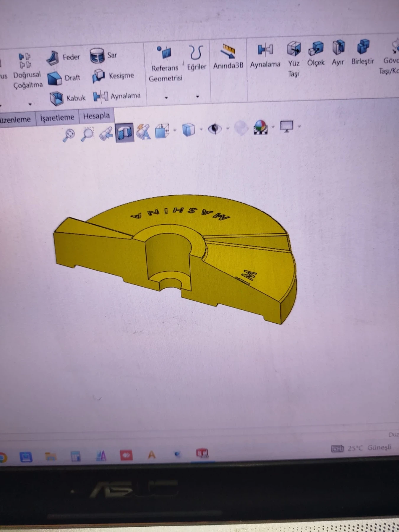Switch to the Hesapla tab
Viewport: 399px width, 532px height.
(96, 116)
